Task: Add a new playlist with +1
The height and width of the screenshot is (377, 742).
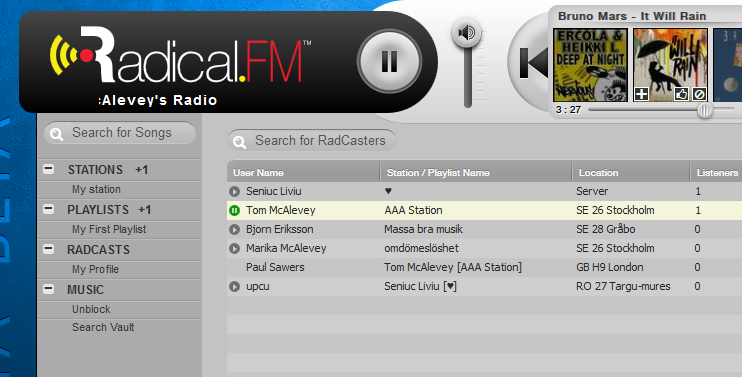Action: [x=144, y=210]
